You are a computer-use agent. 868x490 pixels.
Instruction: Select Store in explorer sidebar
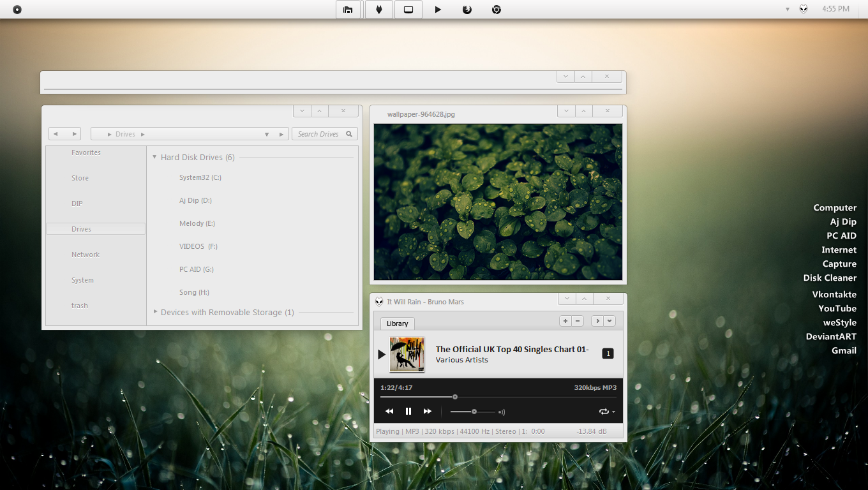[80, 178]
